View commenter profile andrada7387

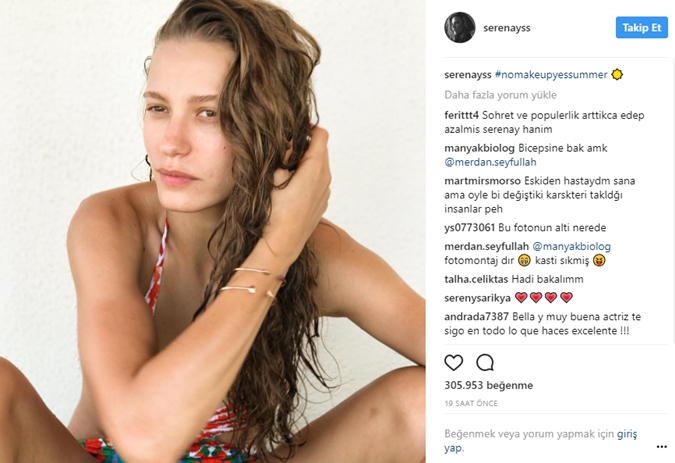point(477,317)
